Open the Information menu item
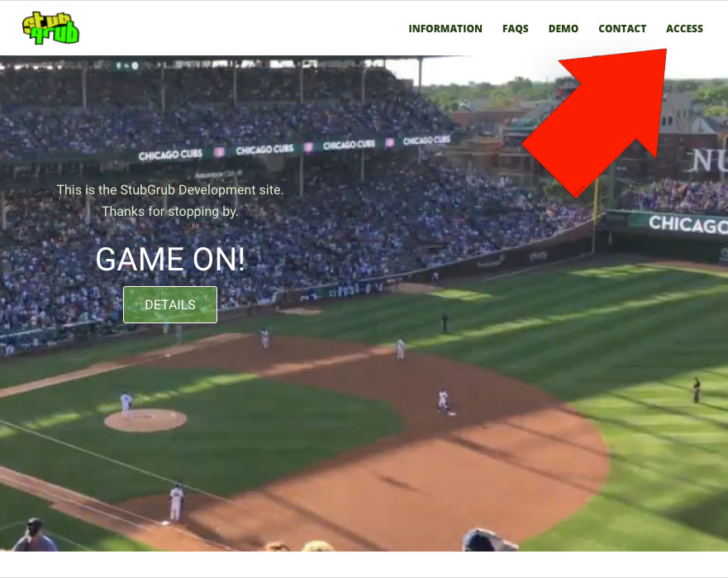This screenshot has height=578, width=728. (445, 29)
